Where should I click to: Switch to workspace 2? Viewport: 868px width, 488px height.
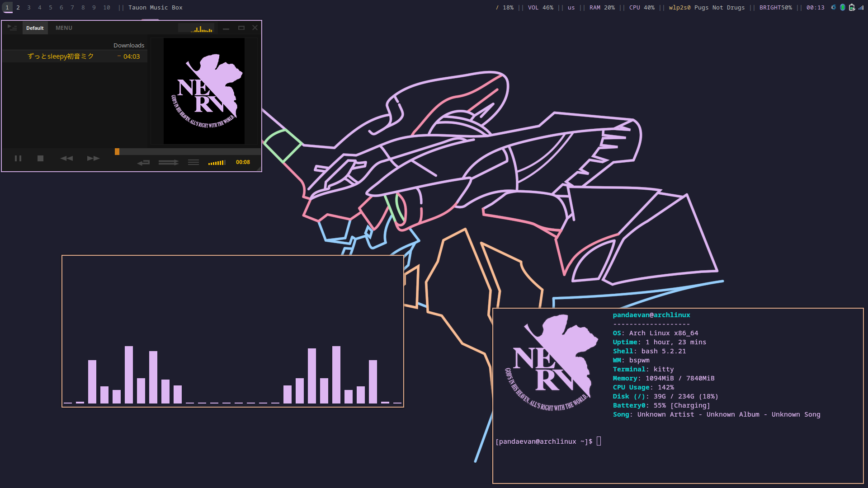pyautogui.click(x=18, y=8)
